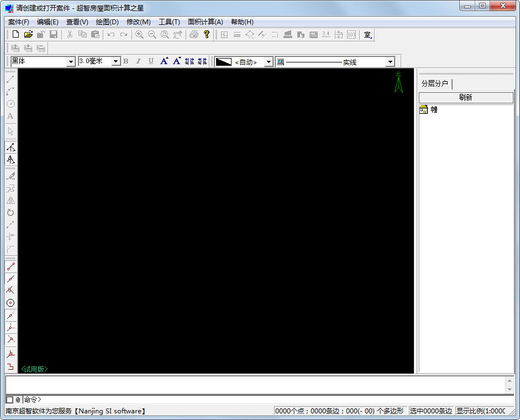
Task: Click the output pane scrollbar up arrow
Action: click(510, 380)
